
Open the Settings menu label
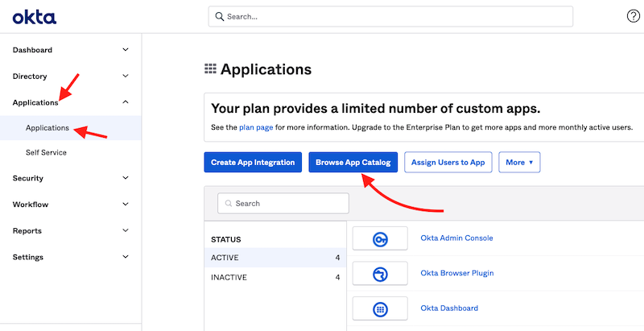click(28, 257)
